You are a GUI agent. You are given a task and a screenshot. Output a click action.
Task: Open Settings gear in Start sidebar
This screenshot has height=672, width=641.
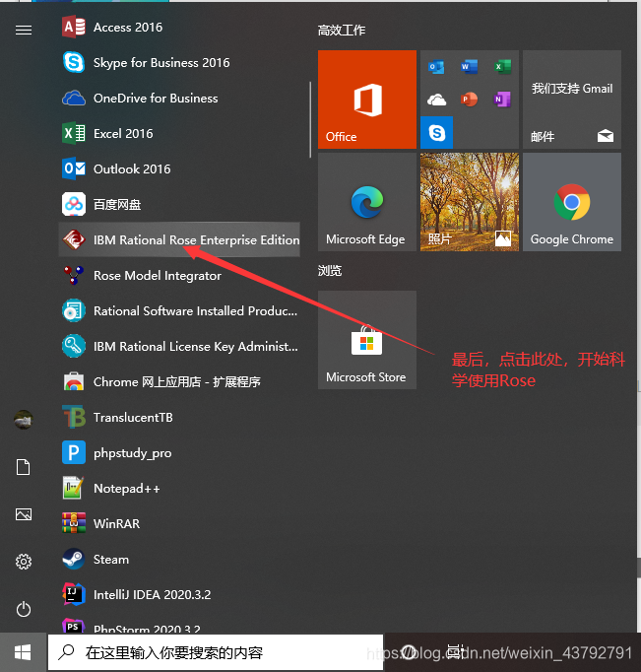(x=24, y=562)
